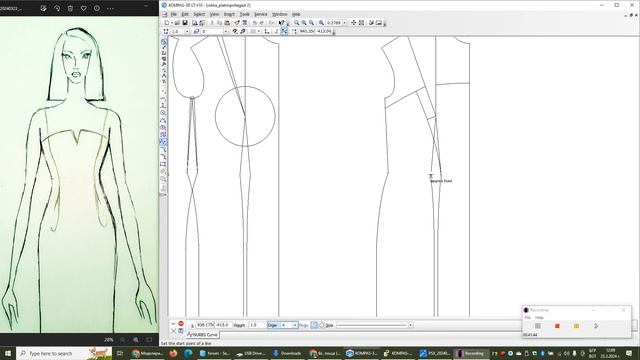Open Help menu in Recording window
Viewport: 640px width, 360px height.
point(539,318)
